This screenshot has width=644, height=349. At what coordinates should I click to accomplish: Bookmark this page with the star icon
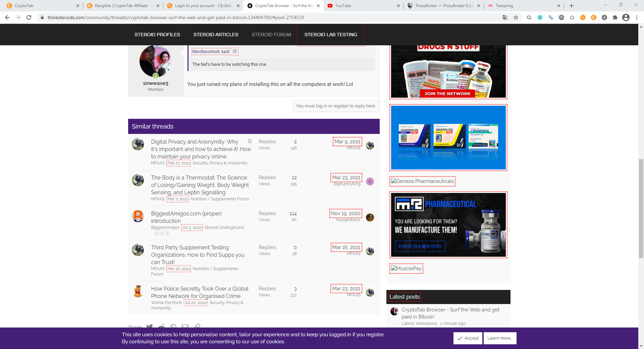tap(516, 17)
